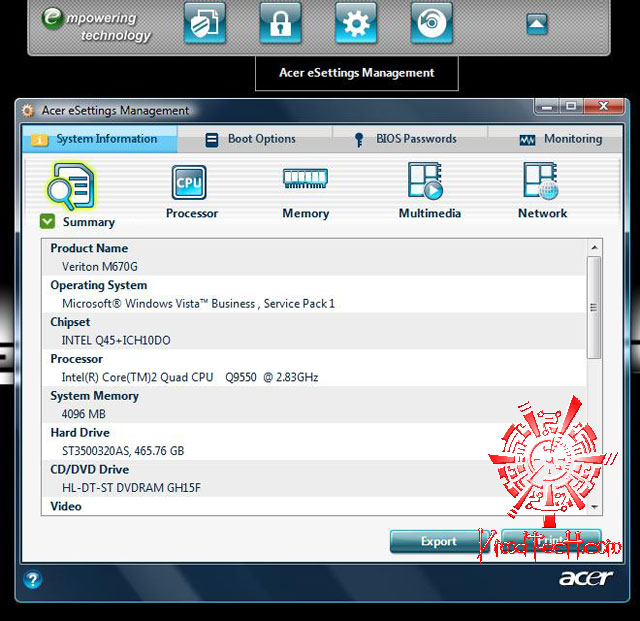Click the acer logo at bottom right
Image resolution: width=640 pixels, height=621 pixels.
click(586, 578)
